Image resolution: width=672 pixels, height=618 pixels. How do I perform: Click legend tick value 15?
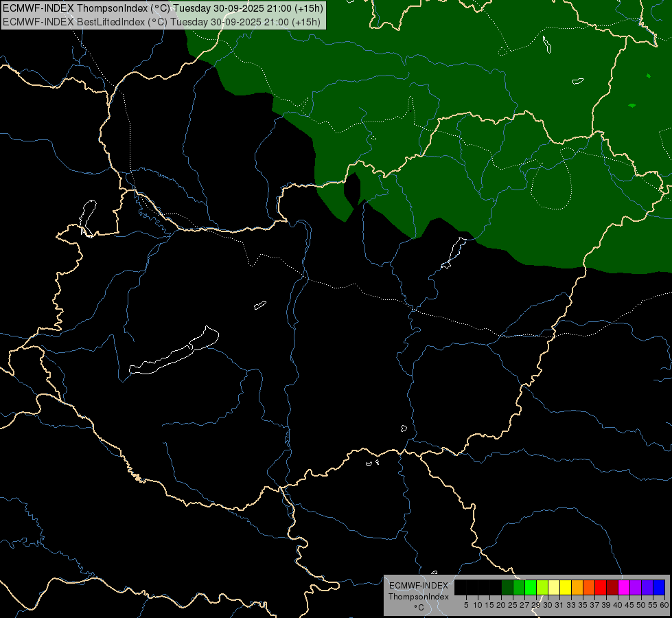(489, 605)
